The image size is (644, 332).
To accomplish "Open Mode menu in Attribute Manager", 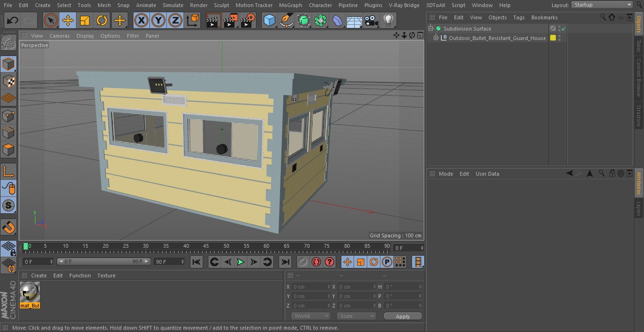I will click(446, 174).
